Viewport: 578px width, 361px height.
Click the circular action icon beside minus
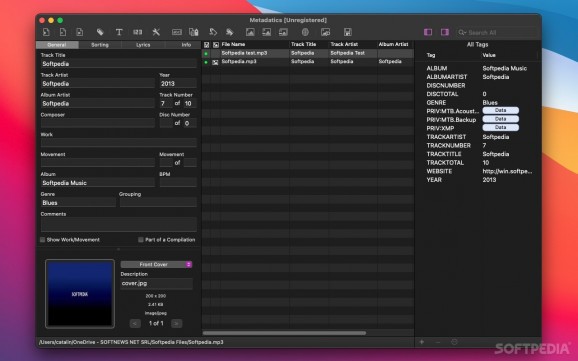tap(454, 342)
